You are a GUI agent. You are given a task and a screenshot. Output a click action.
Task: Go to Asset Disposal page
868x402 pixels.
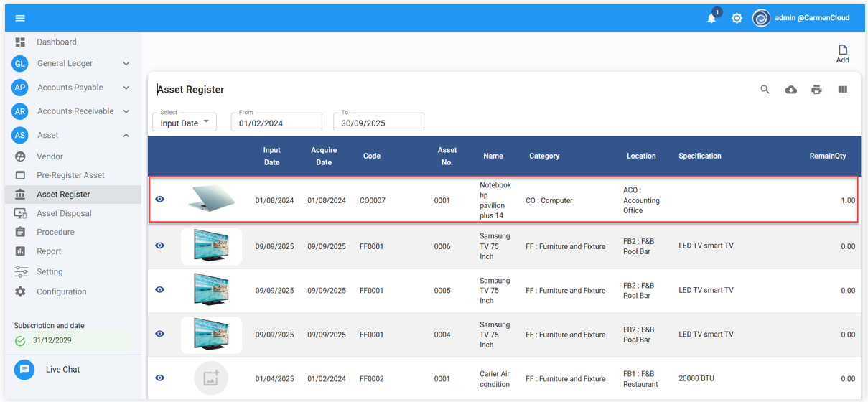[64, 213]
